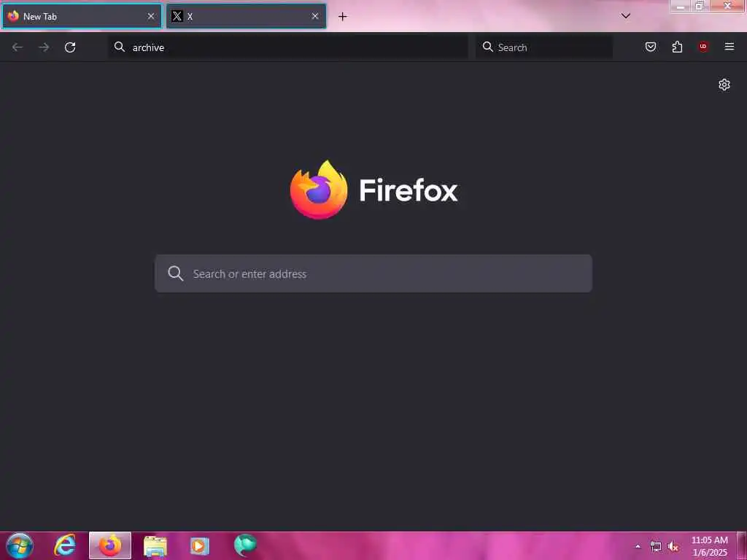
Task: Go forward using the forward arrow
Action: pos(44,47)
